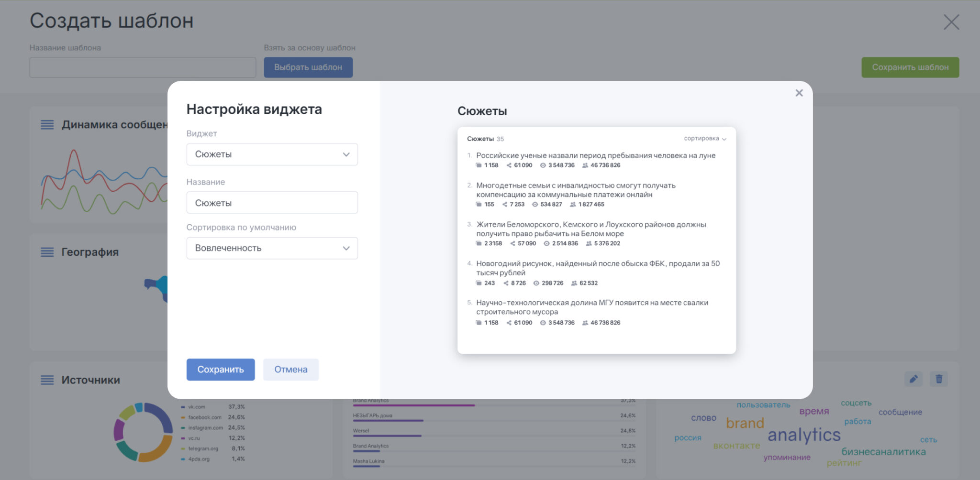Viewport: 980px width, 480px height.
Task: Click the share icon with 8 726 in story 4
Action: pos(506,284)
